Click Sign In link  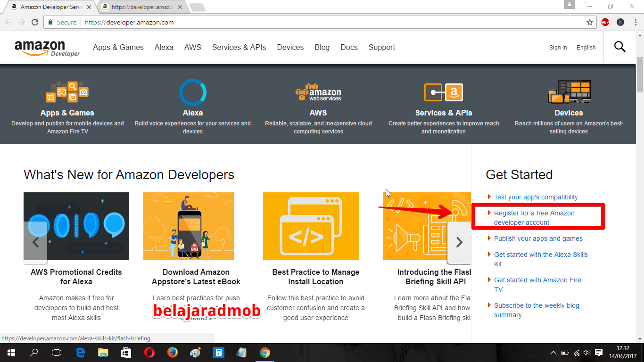pyautogui.click(x=558, y=48)
